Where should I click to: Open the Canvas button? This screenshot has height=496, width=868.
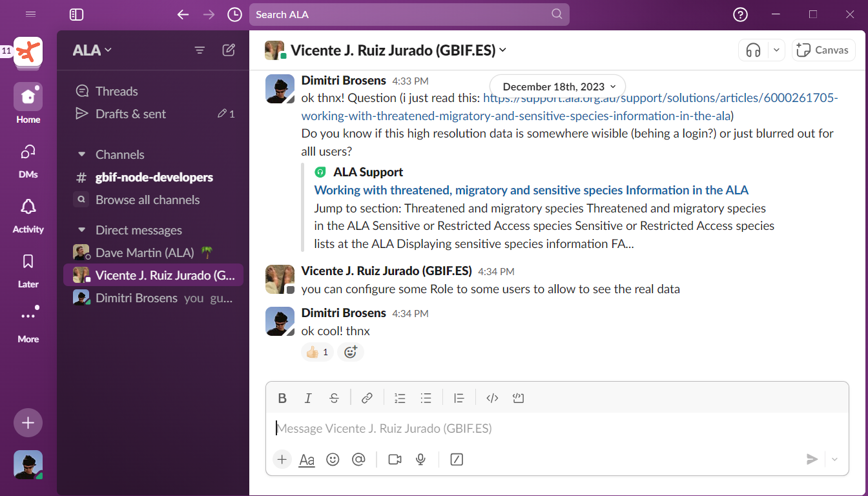[823, 50]
